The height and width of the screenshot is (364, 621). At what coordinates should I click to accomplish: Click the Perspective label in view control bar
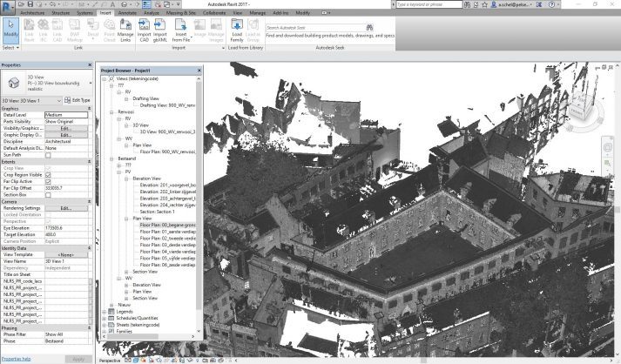110,361
